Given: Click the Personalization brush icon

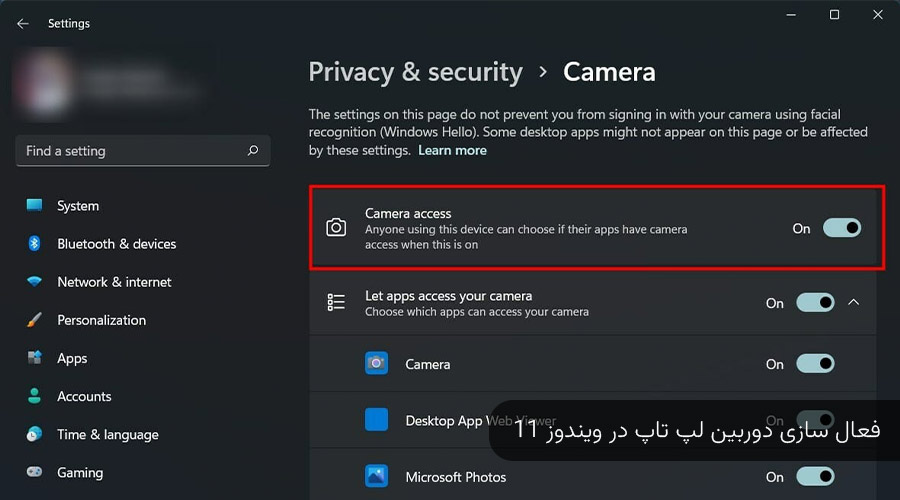Looking at the screenshot, I should click(x=34, y=320).
